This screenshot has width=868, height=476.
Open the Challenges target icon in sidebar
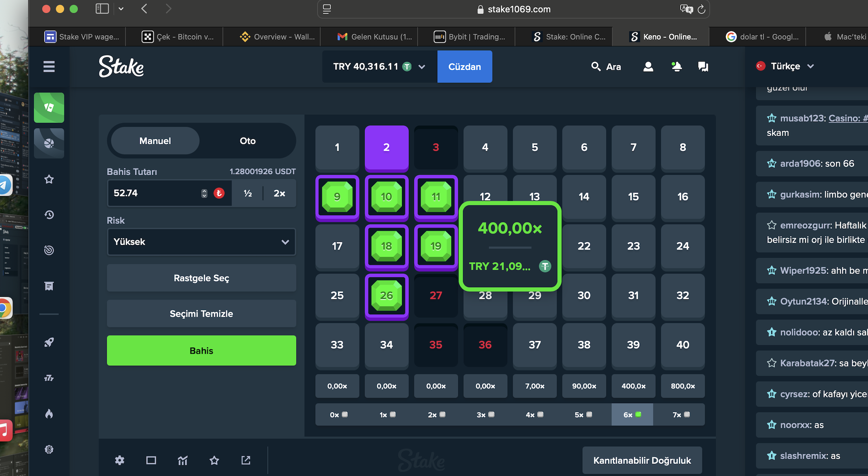point(49,250)
